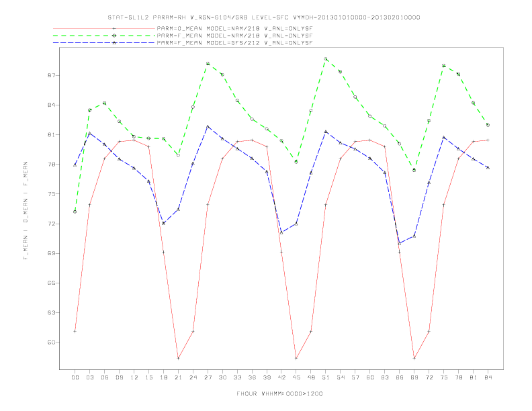Click the y-axis tick value 84

pos(51,105)
